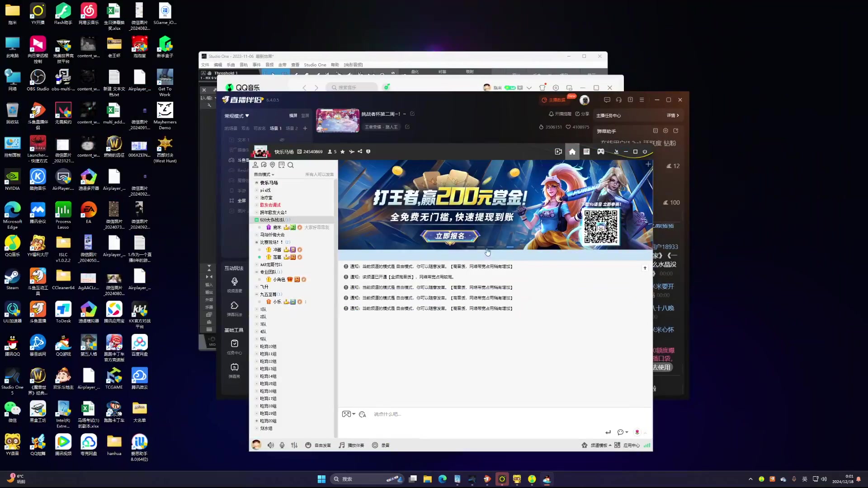Send a flower gift via the flower icon

tap(637, 432)
